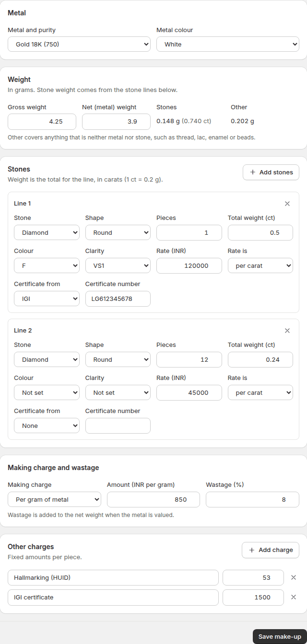Edit the IGI certificate charge name
Image resolution: width=307 pixels, height=644 pixels.
pyautogui.click(x=113, y=597)
